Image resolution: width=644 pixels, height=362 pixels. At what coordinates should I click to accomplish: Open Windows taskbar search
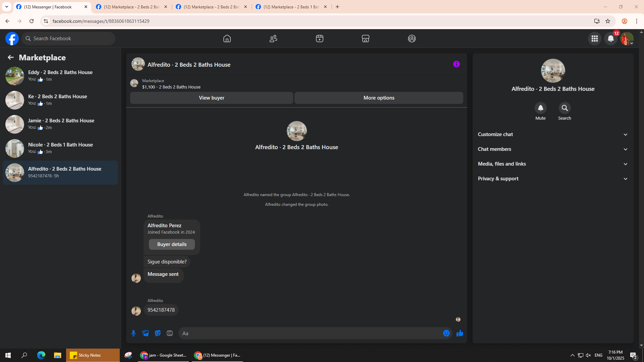[x=24, y=355]
